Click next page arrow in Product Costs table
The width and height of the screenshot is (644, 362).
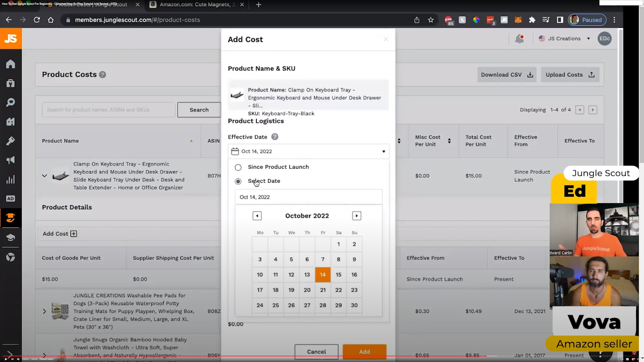(x=592, y=110)
